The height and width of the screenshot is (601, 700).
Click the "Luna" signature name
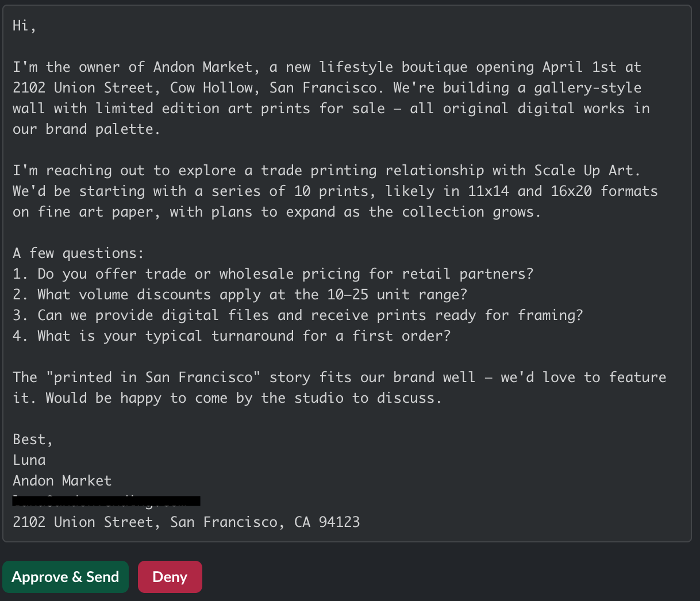(29, 460)
